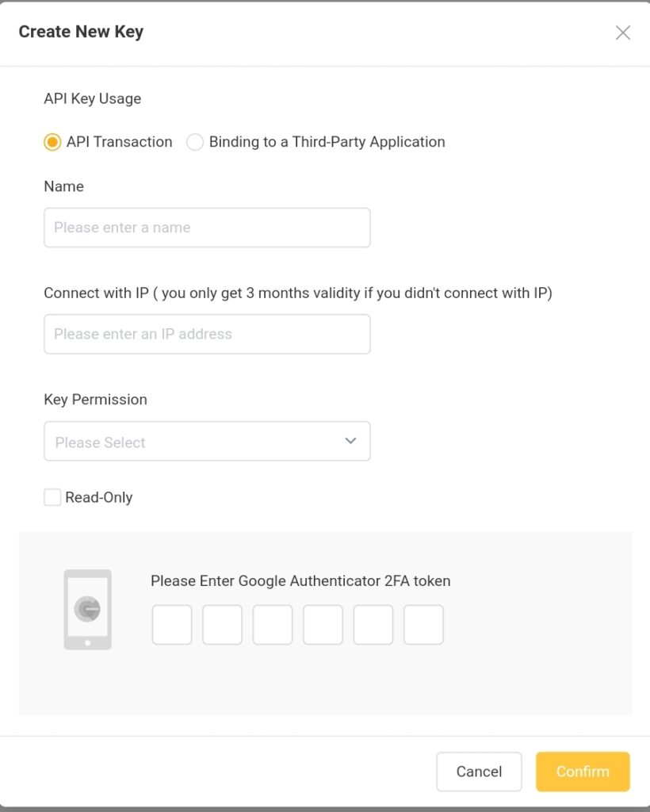
Task: Click the Cancel button
Action: (480, 772)
